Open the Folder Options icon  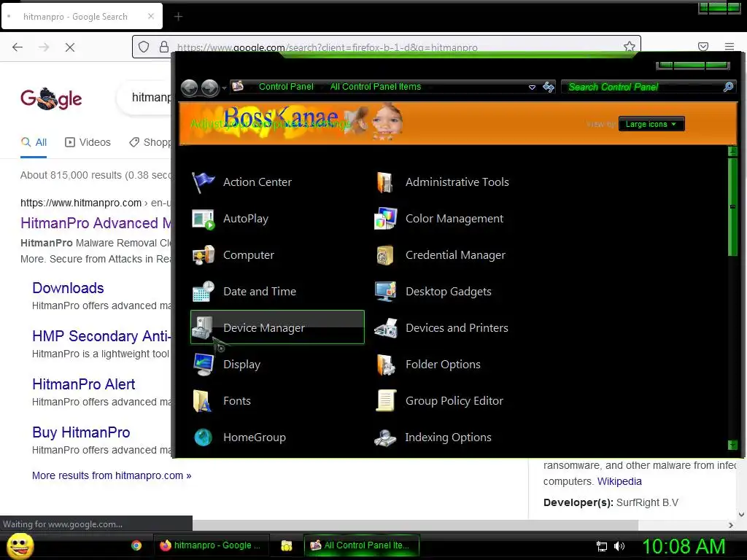click(385, 365)
